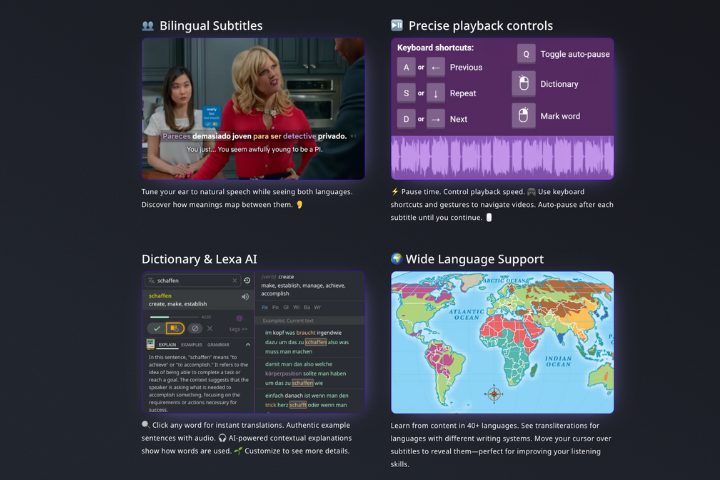720x480 pixels.
Task: Switch to the EXPLAIN tab
Action: click(x=166, y=344)
